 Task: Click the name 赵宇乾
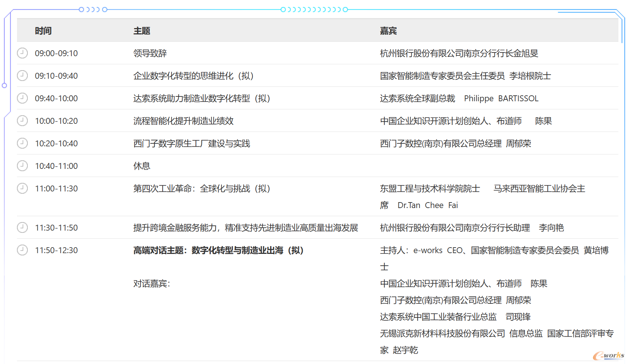pyautogui.click(x=405, y=350)
